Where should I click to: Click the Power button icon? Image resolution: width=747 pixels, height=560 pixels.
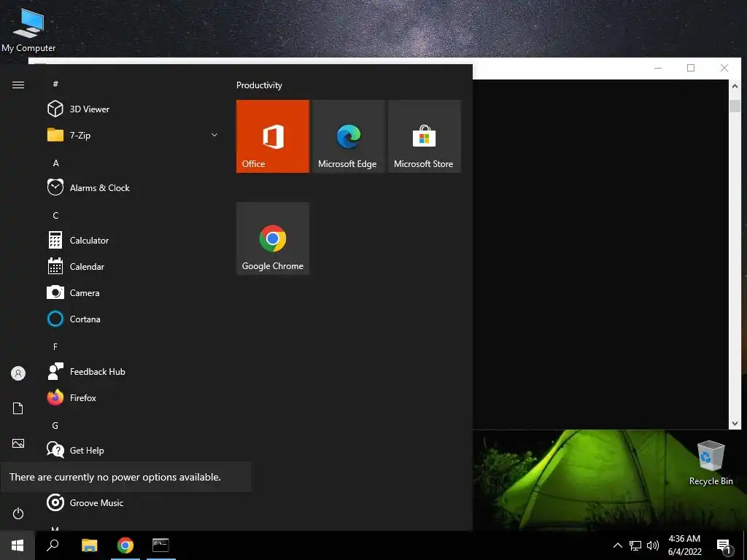pyautogui.click(x=18, y=513)
